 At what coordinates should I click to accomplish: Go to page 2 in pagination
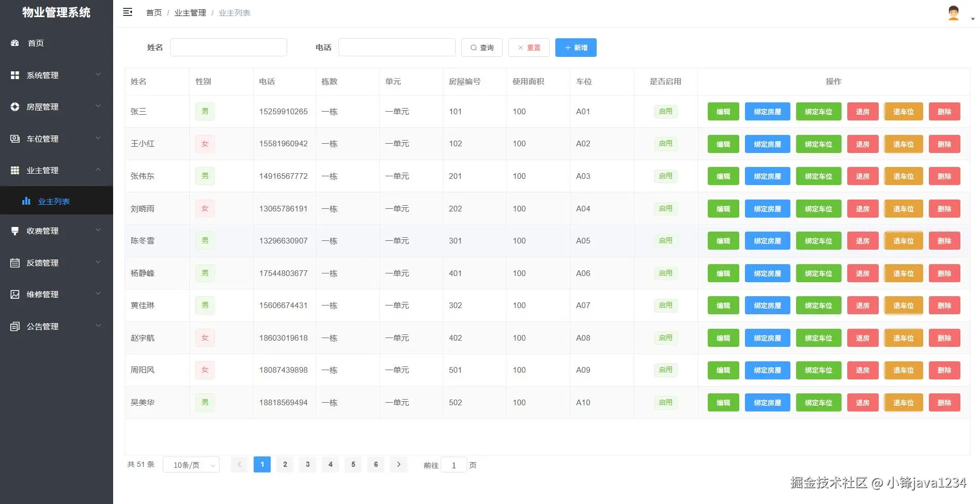(x=285, y=464)
